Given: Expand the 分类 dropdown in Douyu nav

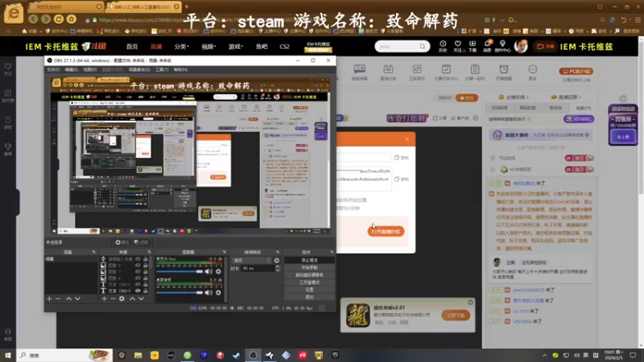Looking at the screenshot, I should (x=182, y=47).
